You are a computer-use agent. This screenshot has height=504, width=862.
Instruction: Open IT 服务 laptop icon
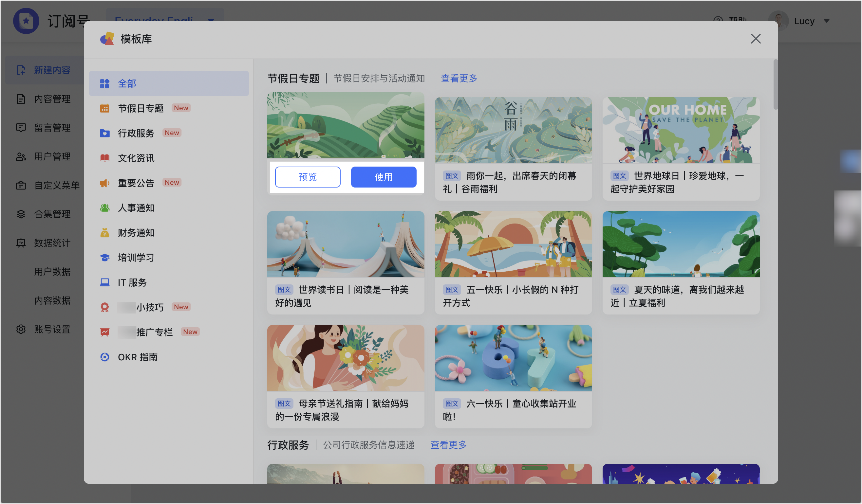click(x=104, y=282)
